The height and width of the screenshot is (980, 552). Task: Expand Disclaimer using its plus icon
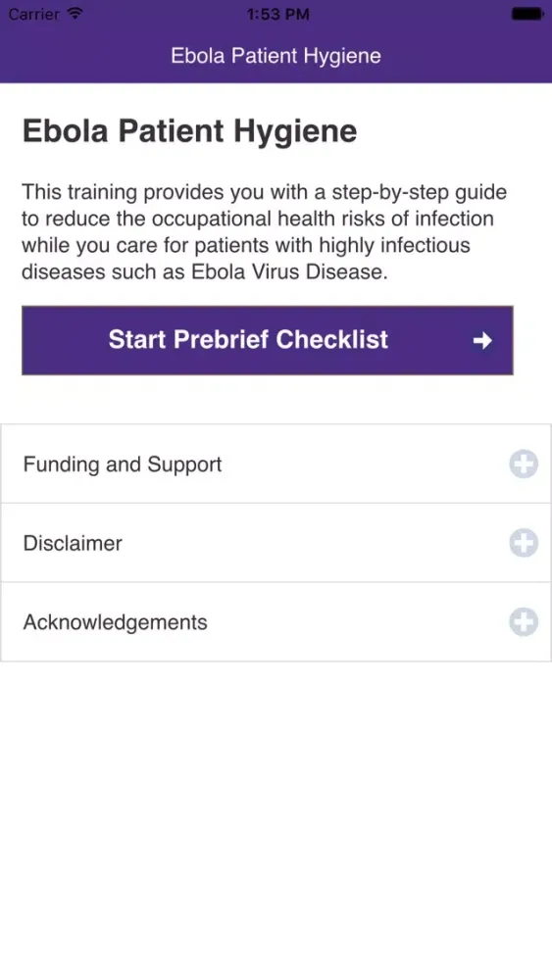pyautogui.click(x=524, y=543)
